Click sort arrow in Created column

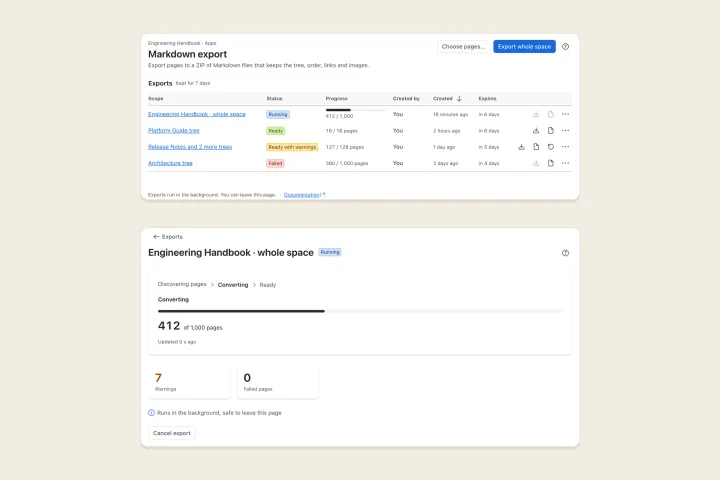click(x=459, y=99)
